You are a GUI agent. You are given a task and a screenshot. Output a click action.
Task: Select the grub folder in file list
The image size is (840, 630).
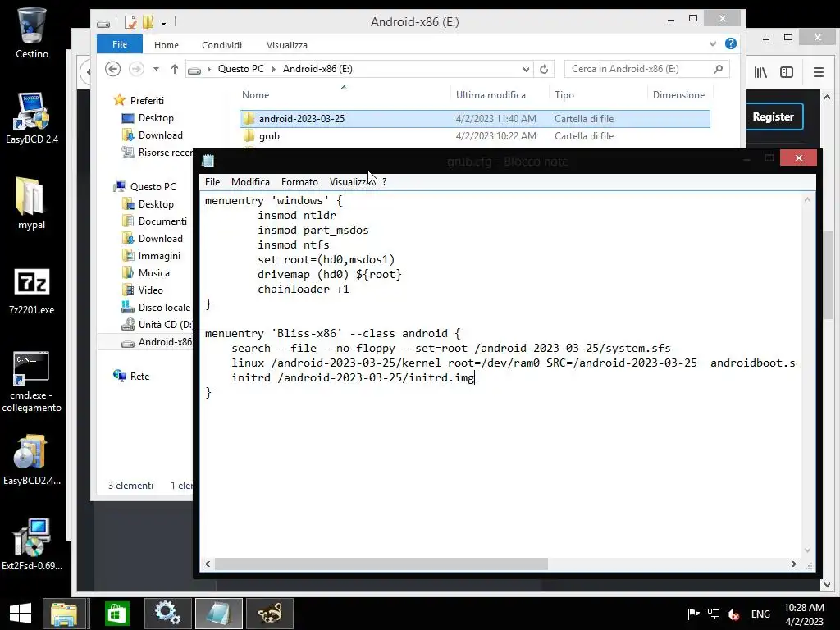(269, 136)
